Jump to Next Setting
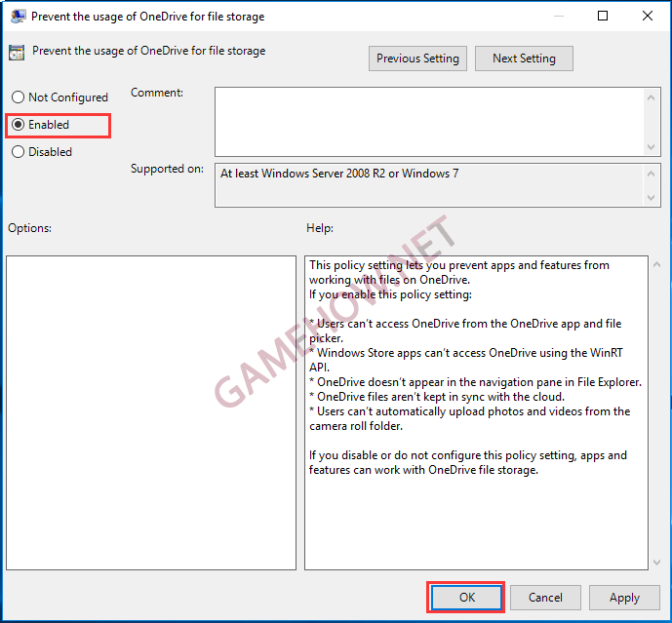The height and width of the screenshot is (623, 672). (524, 58)
